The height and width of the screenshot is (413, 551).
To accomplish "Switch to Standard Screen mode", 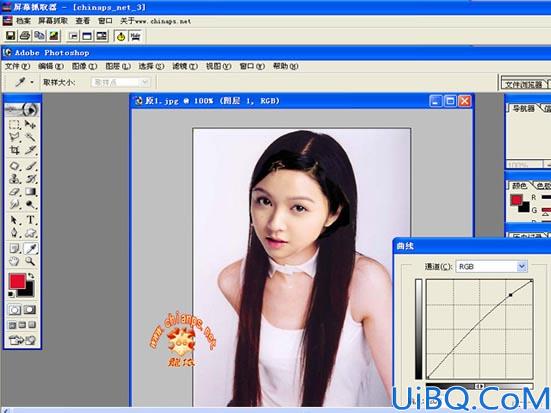I will tap(12, 325).
